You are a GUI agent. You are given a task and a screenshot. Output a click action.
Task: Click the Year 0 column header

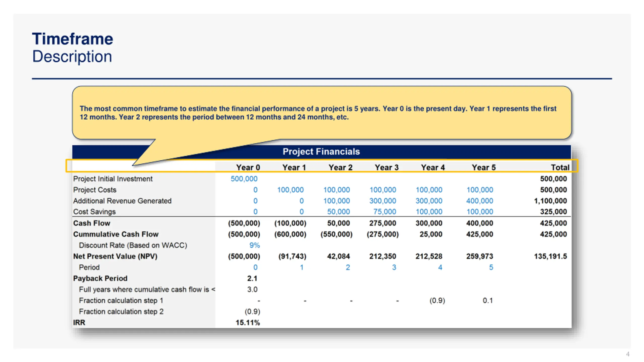(248, 167)
